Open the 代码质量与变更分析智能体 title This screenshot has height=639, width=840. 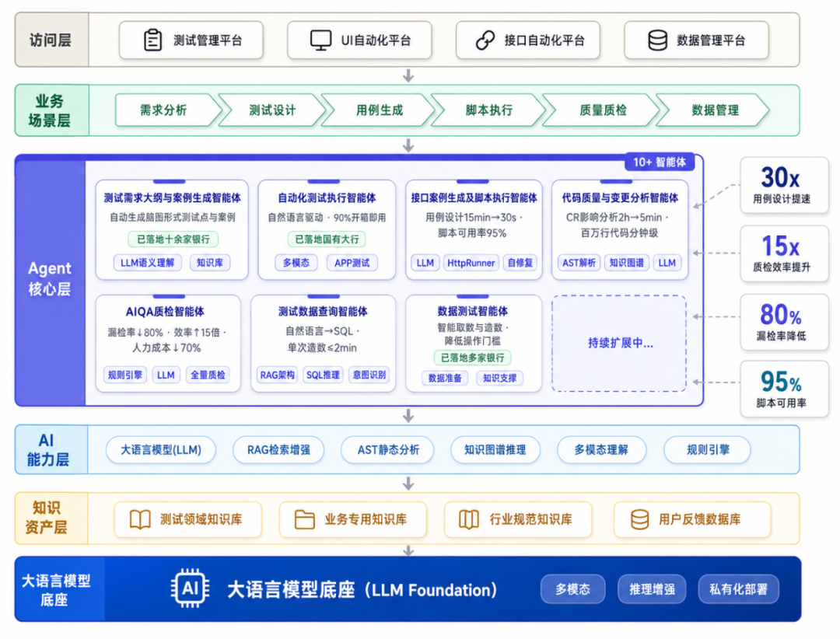(x=620, y=198)
